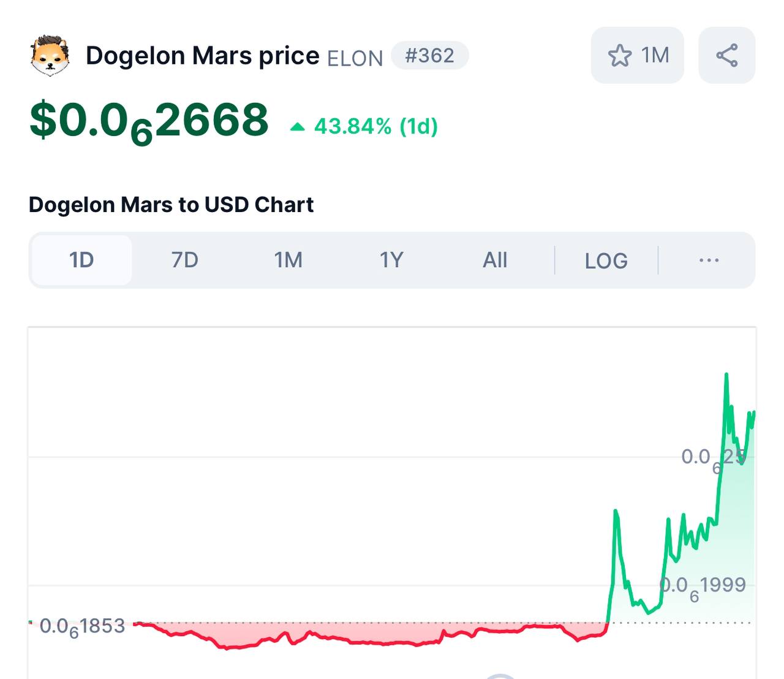Click the star watchlist icon
784x679 pixels.
click(619, 56)
